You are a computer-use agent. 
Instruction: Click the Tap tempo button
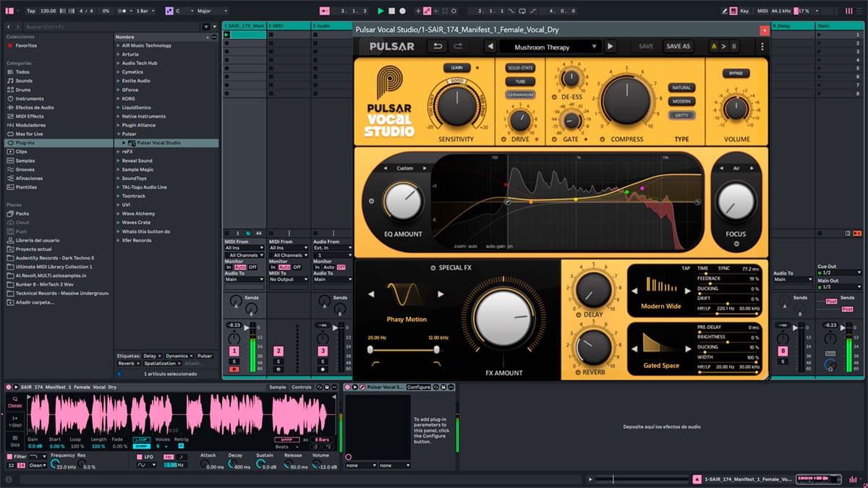point(30,11)
